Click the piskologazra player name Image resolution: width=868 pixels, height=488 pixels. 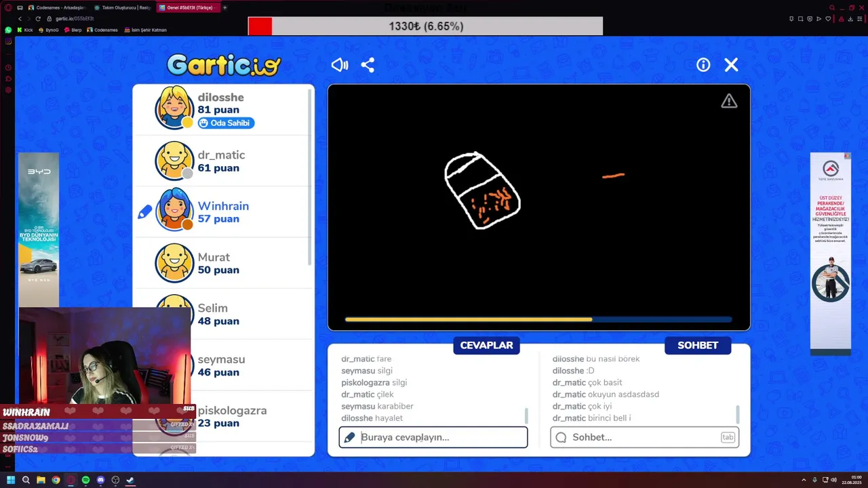pos(232,411)
